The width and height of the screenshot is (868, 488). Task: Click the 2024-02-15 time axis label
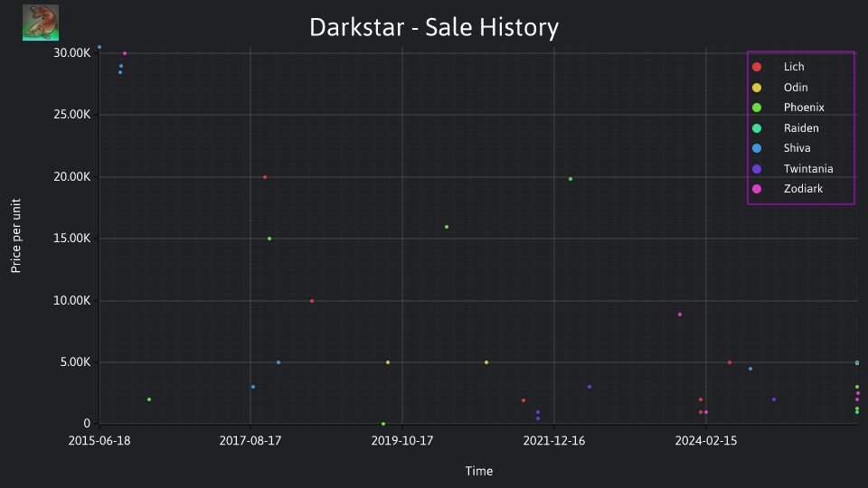click(x=706, y=441)
